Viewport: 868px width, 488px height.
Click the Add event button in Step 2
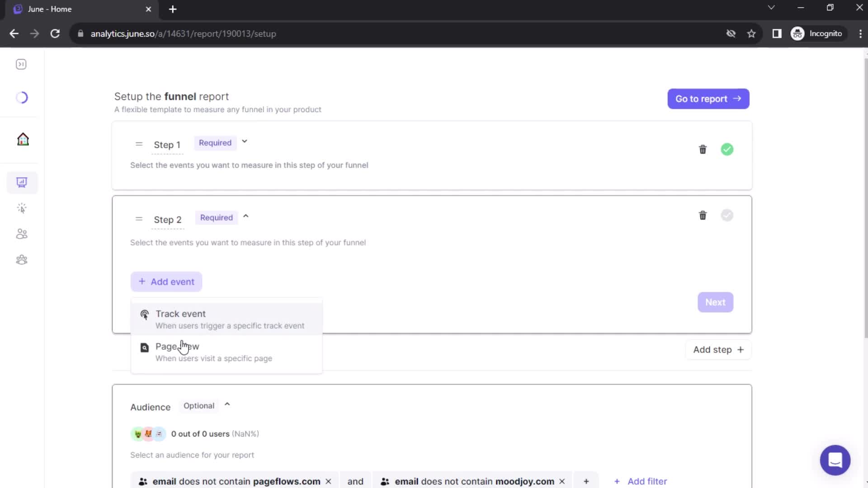(x=166, y=282)
